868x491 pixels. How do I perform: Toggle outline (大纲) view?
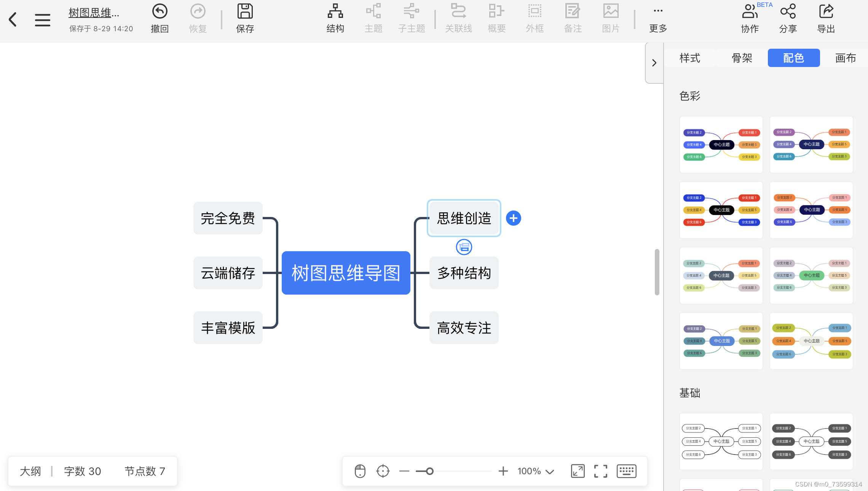[30, 471]
